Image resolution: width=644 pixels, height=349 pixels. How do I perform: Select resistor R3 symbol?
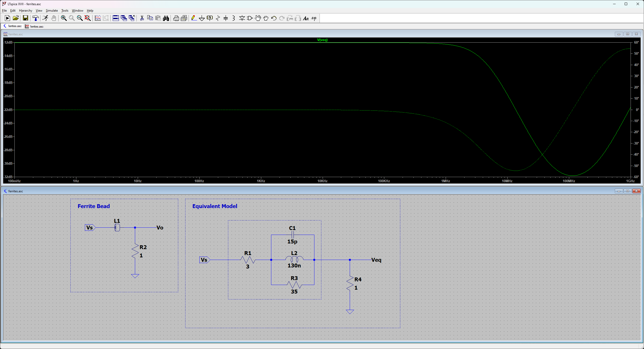click(294, 285)
